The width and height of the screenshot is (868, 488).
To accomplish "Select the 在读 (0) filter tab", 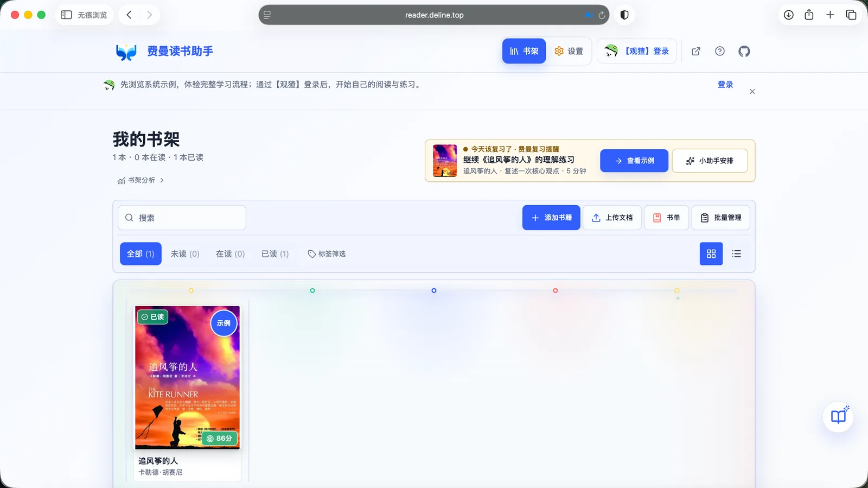I will tap(230, 253).
